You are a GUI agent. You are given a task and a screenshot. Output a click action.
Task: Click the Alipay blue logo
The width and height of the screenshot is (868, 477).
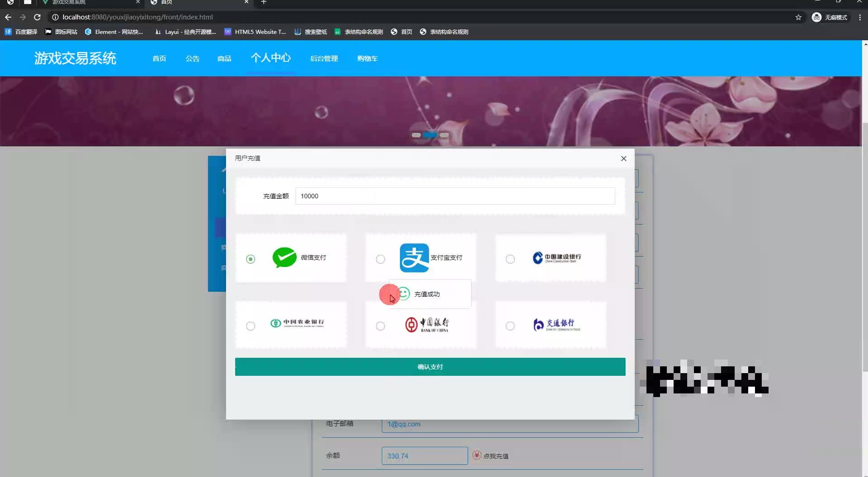[414, 258]
